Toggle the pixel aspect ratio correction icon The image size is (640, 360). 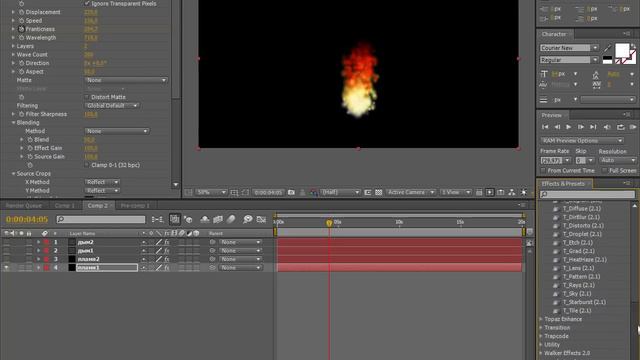pyautogui.click(x=479, y=192)
